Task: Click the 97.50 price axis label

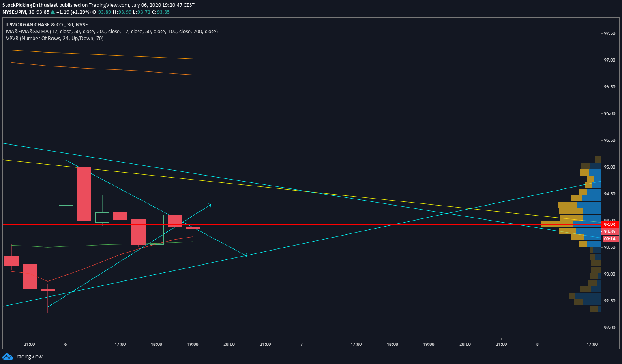Action: [609, 33]
